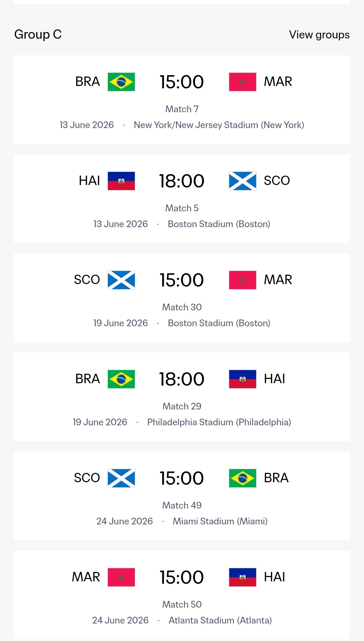
Task: Click Morocco flag in Match 50
Action: 121,577
